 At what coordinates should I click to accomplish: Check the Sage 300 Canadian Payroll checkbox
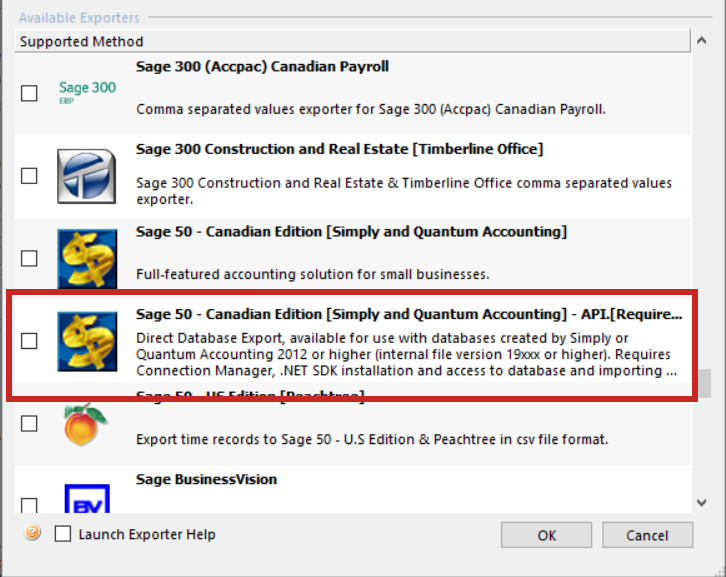click(29, 93)
